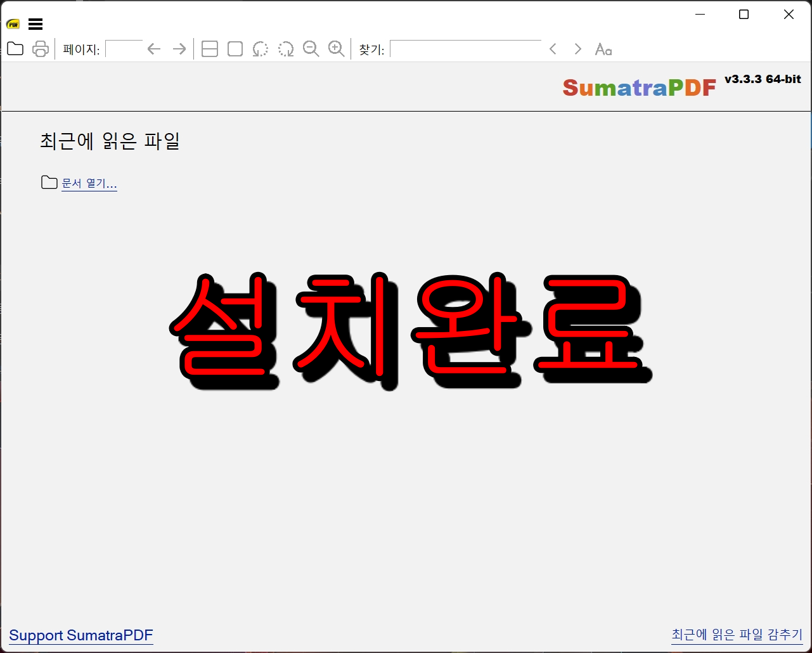Click inside the 찾기 search box

pos(466,49)
